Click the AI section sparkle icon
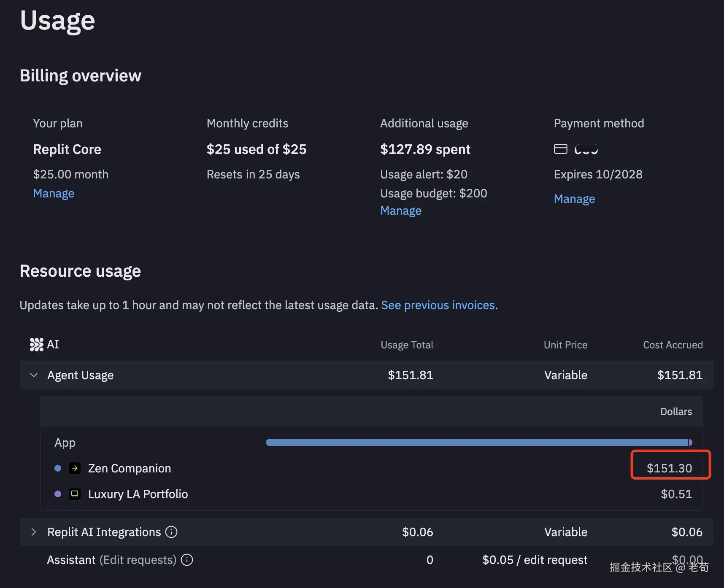Image resolution: width=724 pixels, height=588 pixels. pyautogui.click(x=37, y=345)
